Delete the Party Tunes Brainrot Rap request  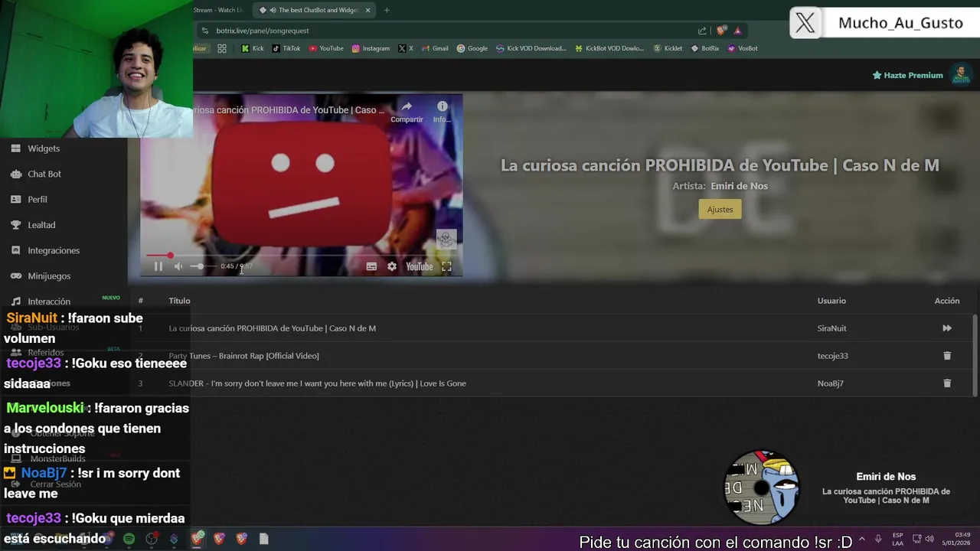pyautogui.click(x=947, y=356)
